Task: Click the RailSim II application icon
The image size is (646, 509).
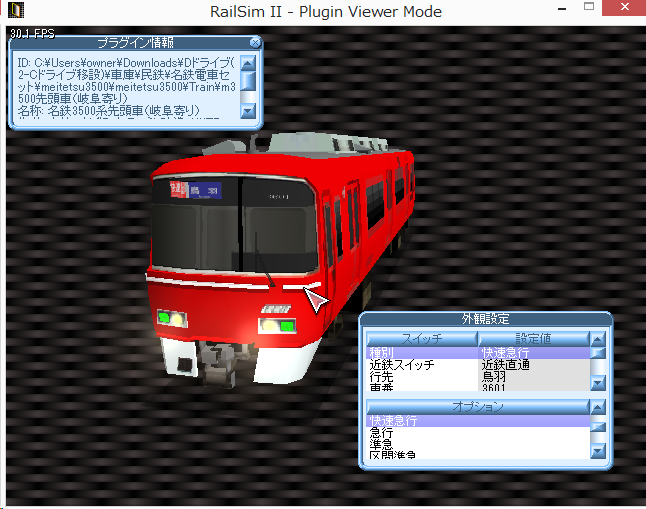Action: pyautogui.click(x=16, y=10)
